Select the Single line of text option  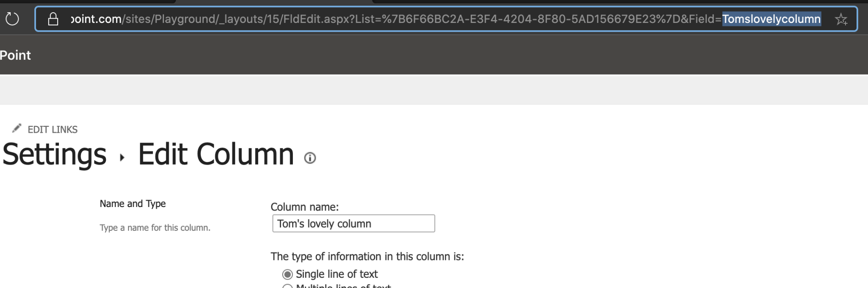click(x=287, y=274)
